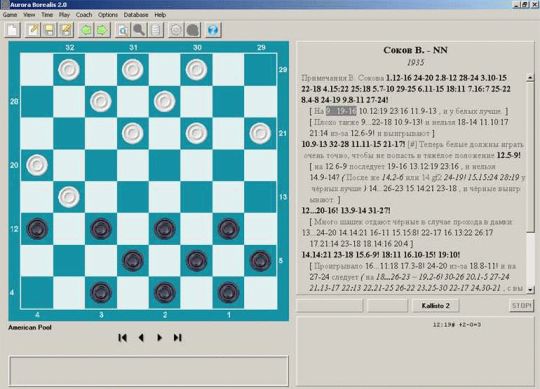Click the year '1935' under the title
This screenshot has height=389, width=540.
tap(415, 63)
